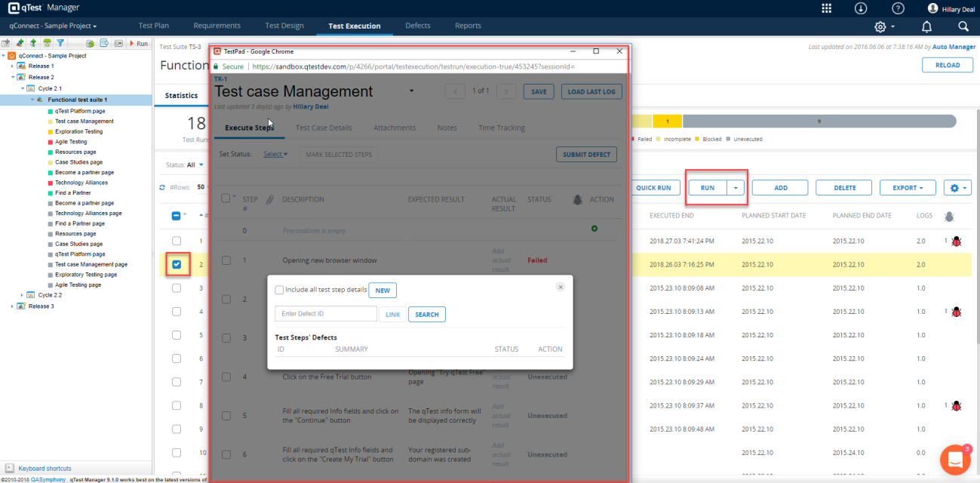This screenshot has height=483, width=980.
Task: Click the yellow incomplete progress bar segment
Action: pos(667,122)
